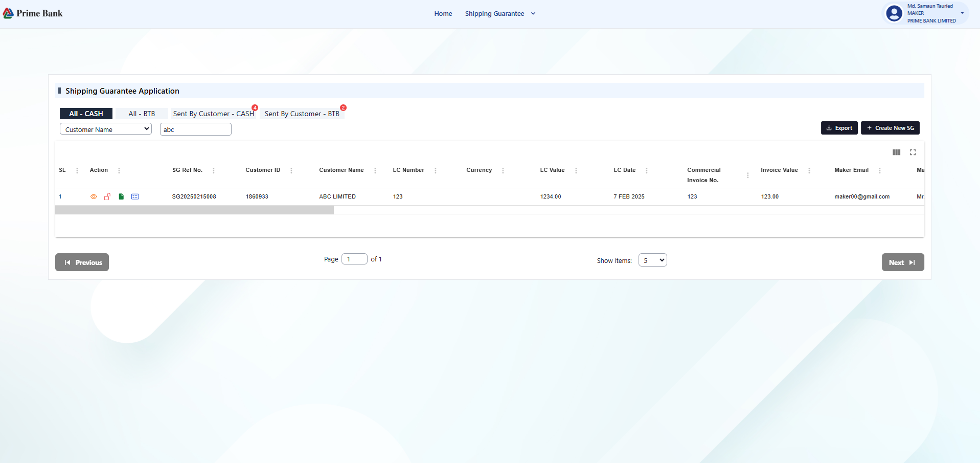This screenshot has height=463, width=980.
Task: Click customer ID 1860933 cell
Action: (257, 196)
